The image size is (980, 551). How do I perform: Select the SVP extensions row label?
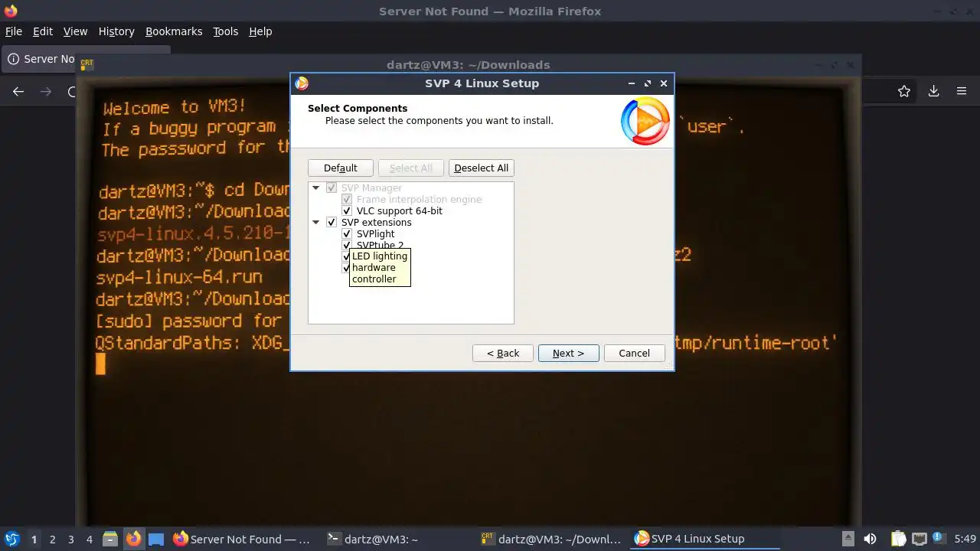(377, 223)
